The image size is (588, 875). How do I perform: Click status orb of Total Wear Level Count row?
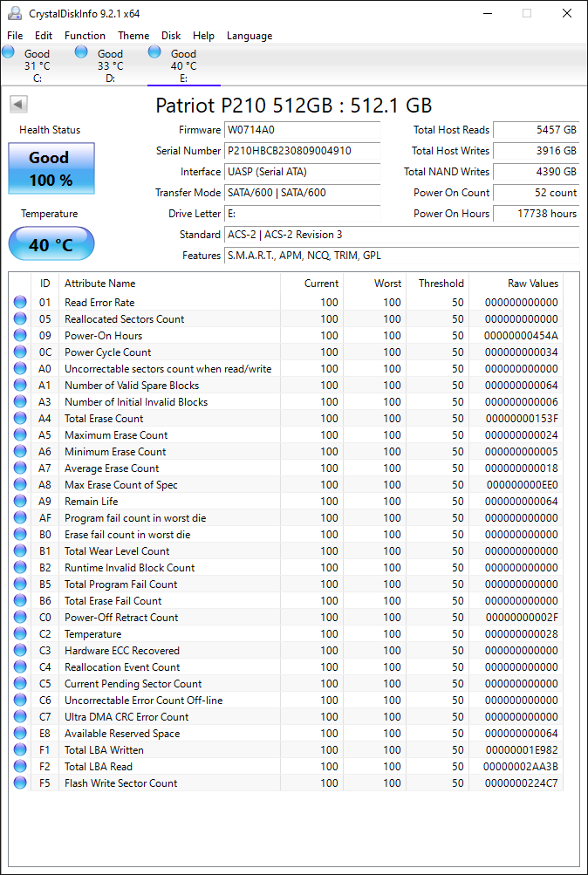tap(20, 550)
